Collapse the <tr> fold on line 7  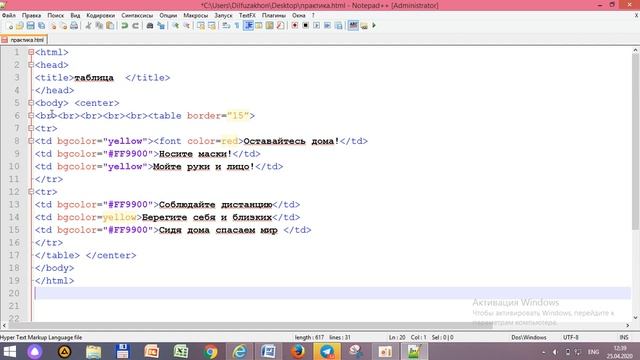pos(31,128)
